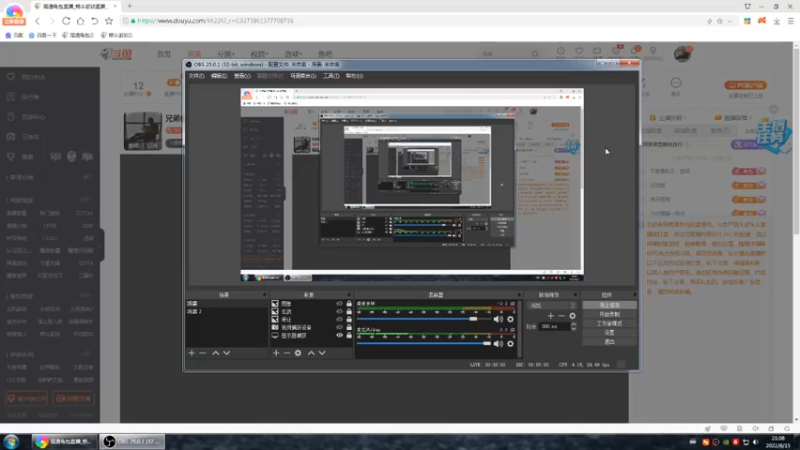Image resolution: width=800 pixels, height=450 pixels.
Task: Go back in the browser
Action: click(x=37, y=21)
